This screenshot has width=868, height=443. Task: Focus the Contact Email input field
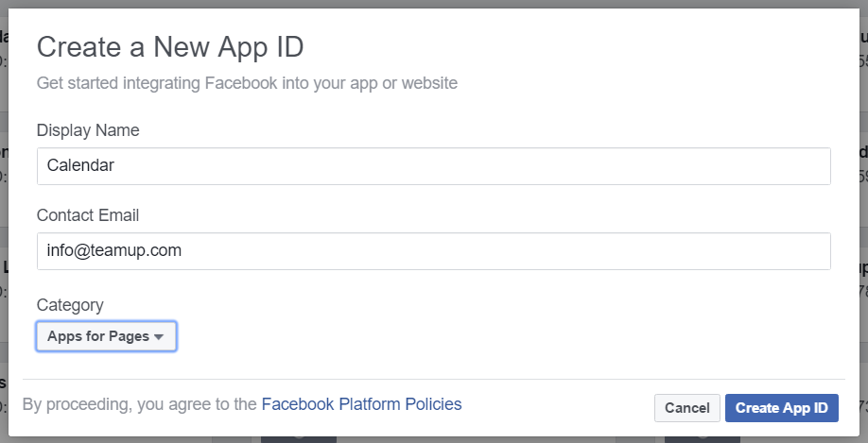tap(433, 251)
